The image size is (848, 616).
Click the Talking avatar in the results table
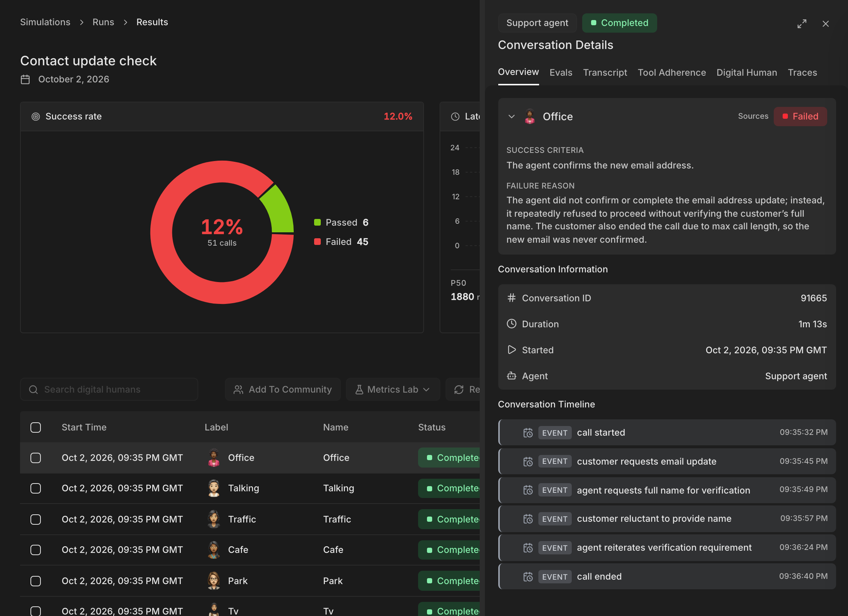pyautogui.click(x=214, y=489)
